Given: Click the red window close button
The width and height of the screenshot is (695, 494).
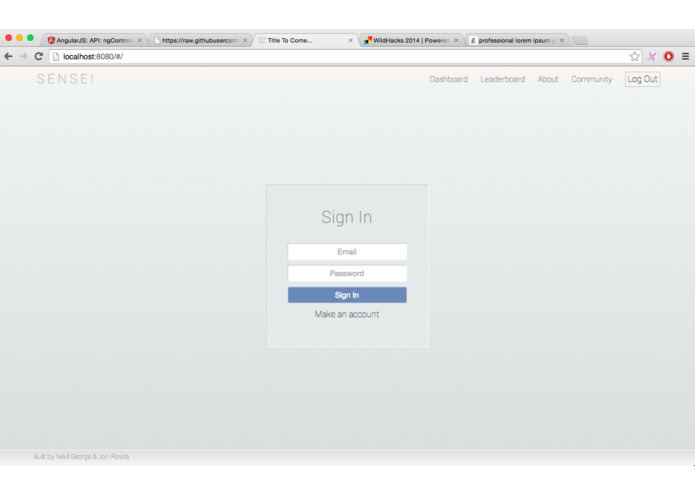Looking at the screenshot, I should [8, 38].
